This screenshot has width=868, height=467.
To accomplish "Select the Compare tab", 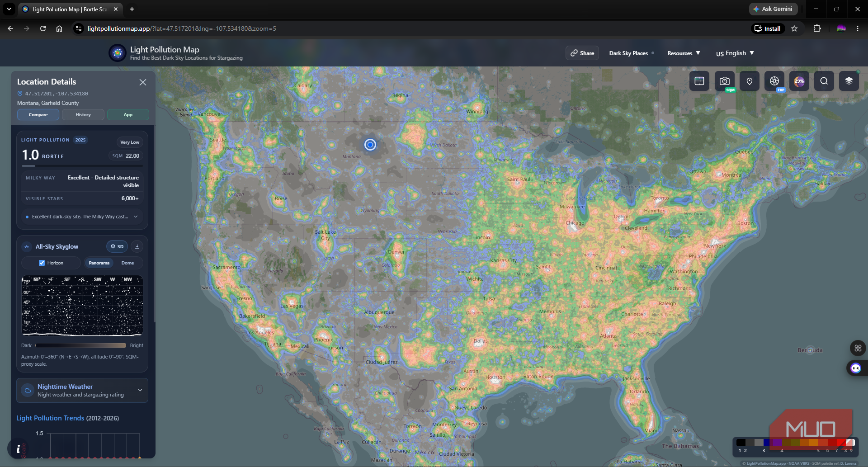I will [x=38, y=115].
